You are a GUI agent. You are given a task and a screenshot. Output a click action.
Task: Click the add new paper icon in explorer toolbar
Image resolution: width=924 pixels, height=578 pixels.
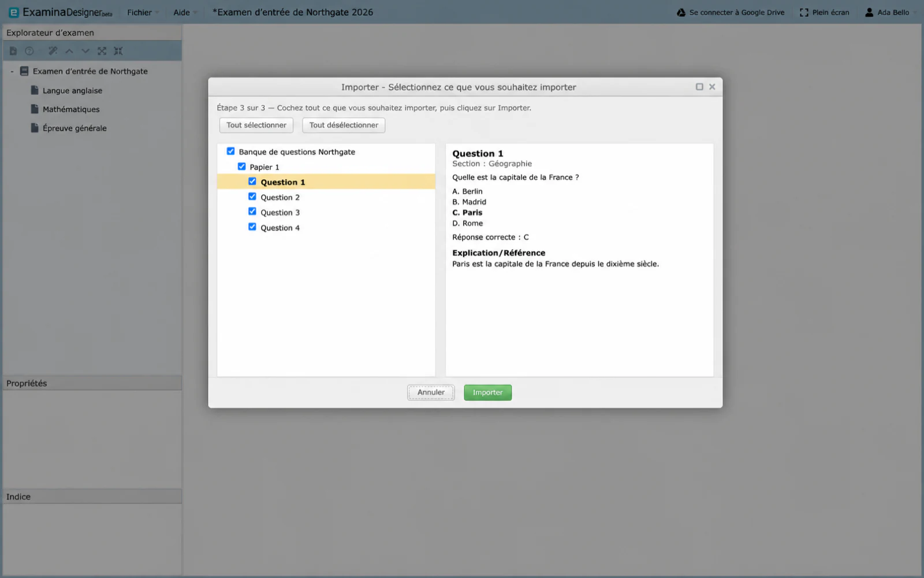coord(13,51)
